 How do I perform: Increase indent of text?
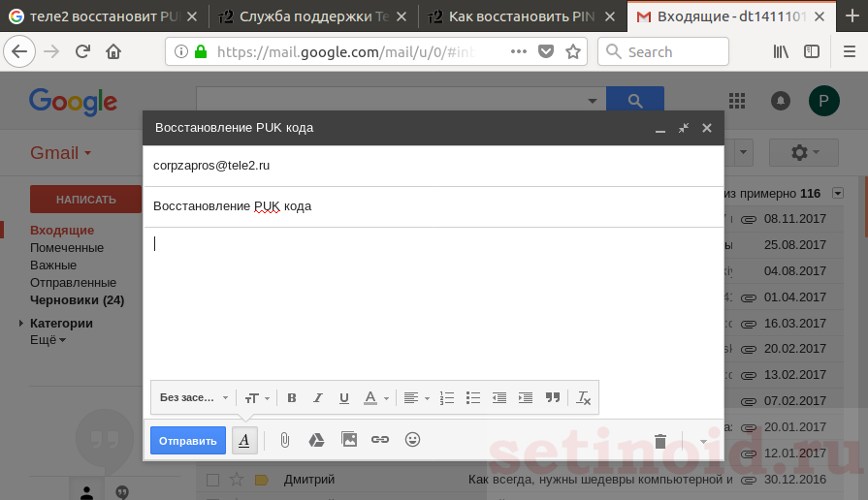coord(526,397)
